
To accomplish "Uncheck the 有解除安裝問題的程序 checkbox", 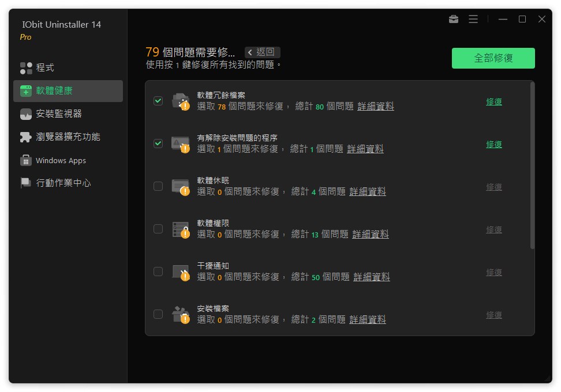I will [158, 144].
